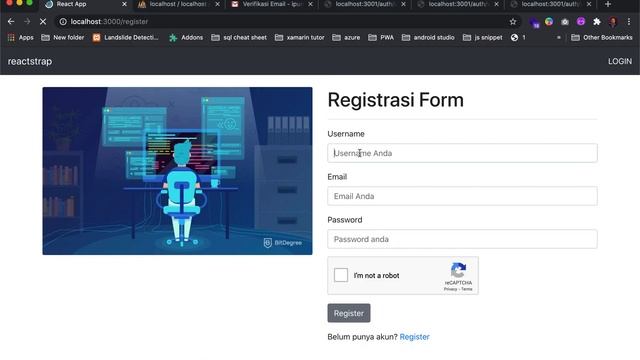The height and width of the screenshot is (360, 640).
Task: Open the reCAPTCHA Terms link
Action: (467, 289)
